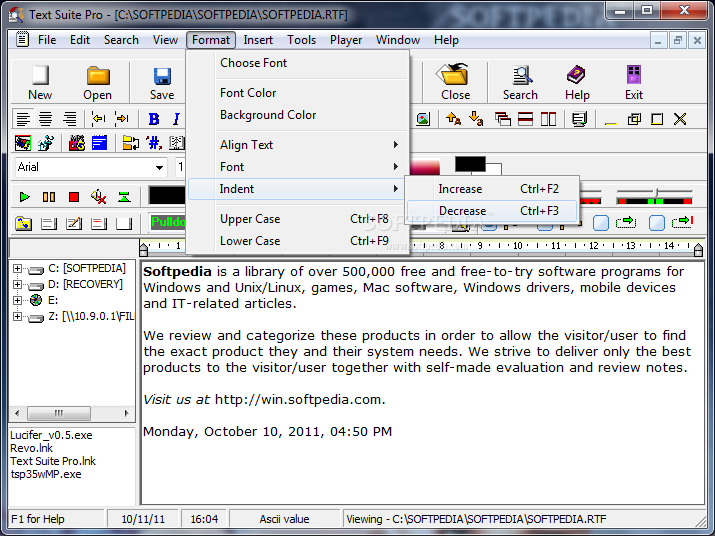Expand the E: drive node
The image size is (715, 536).
coord(17,300)
